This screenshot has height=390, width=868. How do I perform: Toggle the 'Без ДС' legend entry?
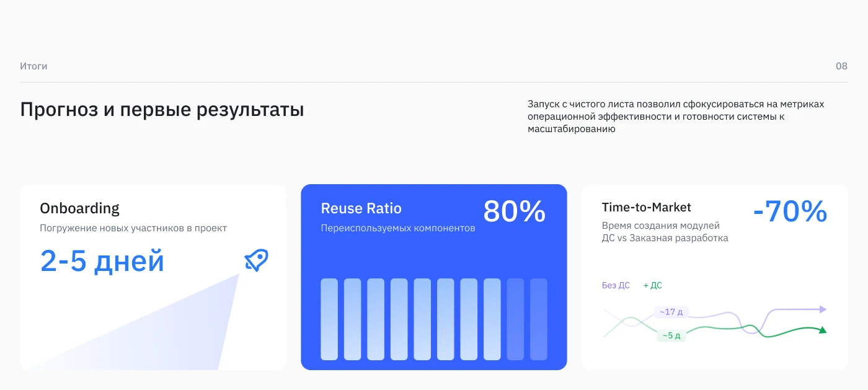click(x=616, y=285)
